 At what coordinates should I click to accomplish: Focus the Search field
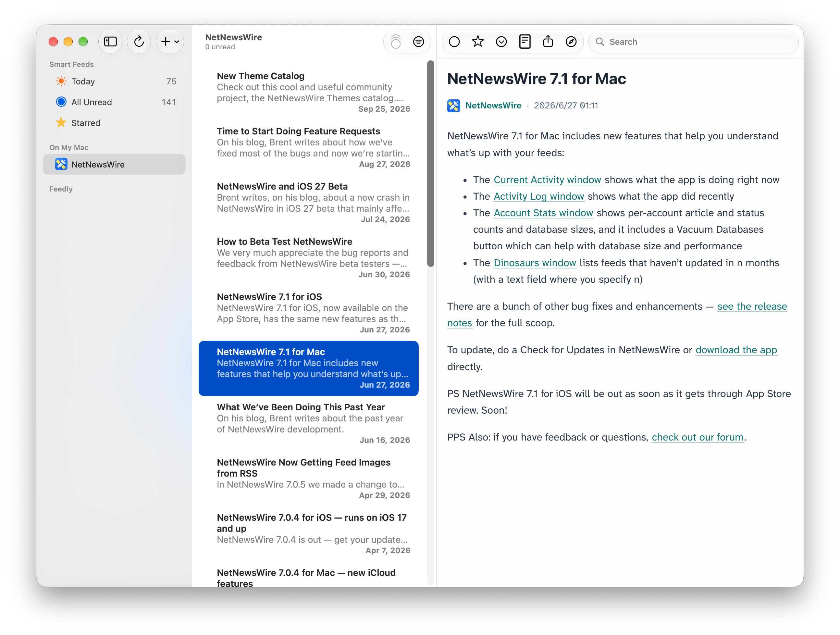tap(693, 42)
